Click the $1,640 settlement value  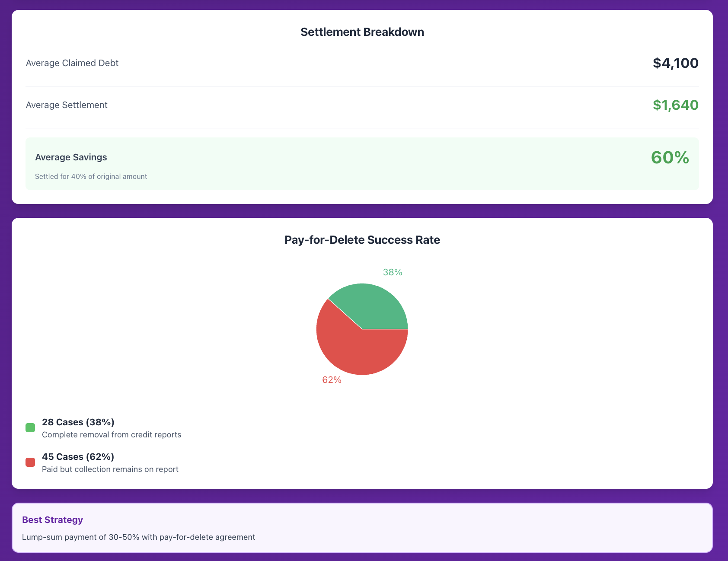676,105
